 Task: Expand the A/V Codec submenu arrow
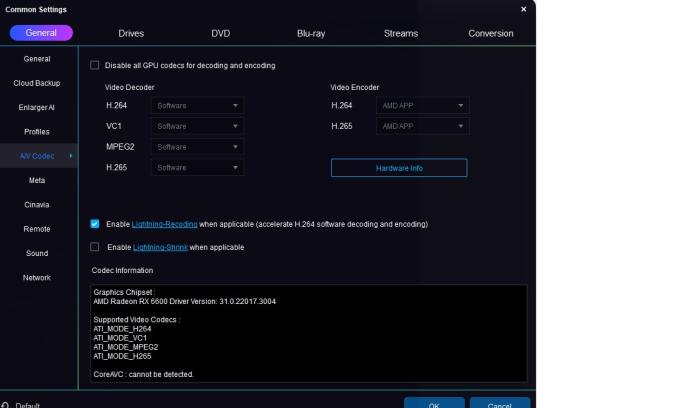pyautogui.click(x=70, y=156)
